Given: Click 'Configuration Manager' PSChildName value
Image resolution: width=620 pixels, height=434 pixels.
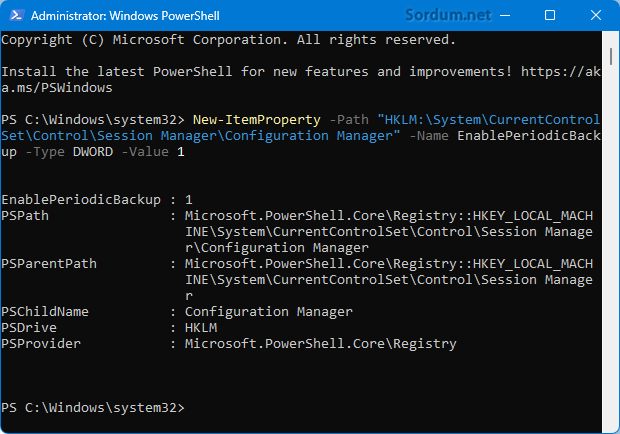Looking at the screenshot, I should pyautogui.click(x=269, y=312).
